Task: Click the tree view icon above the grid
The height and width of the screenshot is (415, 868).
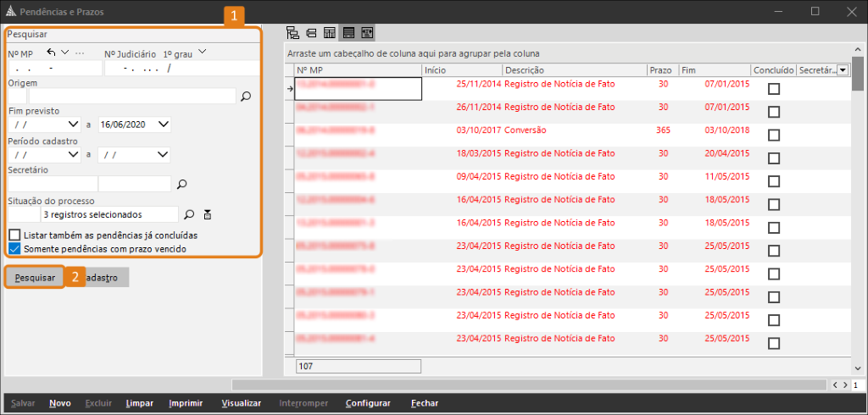Action: point(293,33)
